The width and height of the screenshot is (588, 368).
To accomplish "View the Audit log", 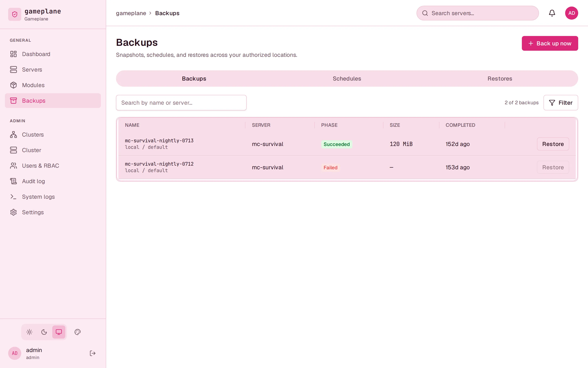I will click(x=53, y=181).
